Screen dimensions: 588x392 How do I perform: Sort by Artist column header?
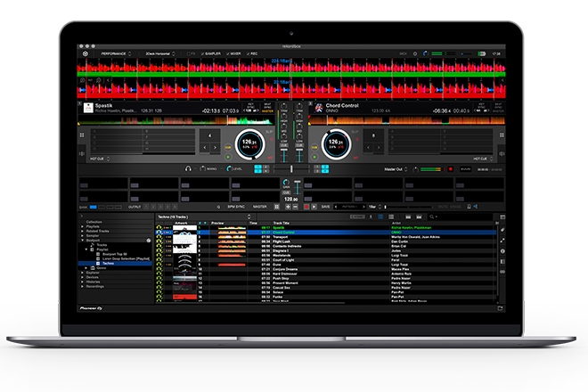click(396, 223)
